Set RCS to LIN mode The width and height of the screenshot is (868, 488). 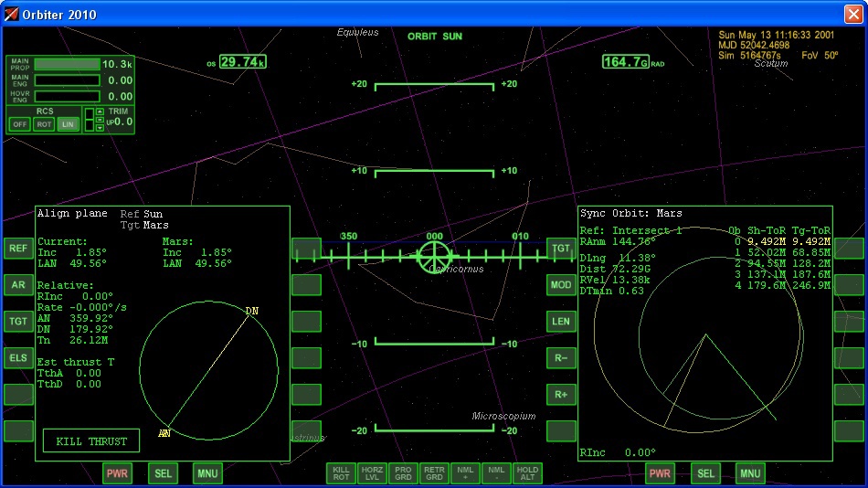68,124
